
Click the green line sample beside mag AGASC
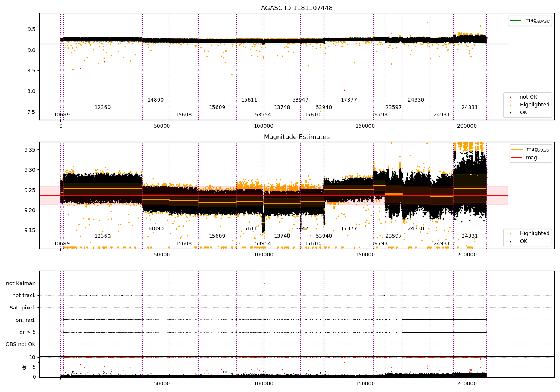(x=516, y=21)
